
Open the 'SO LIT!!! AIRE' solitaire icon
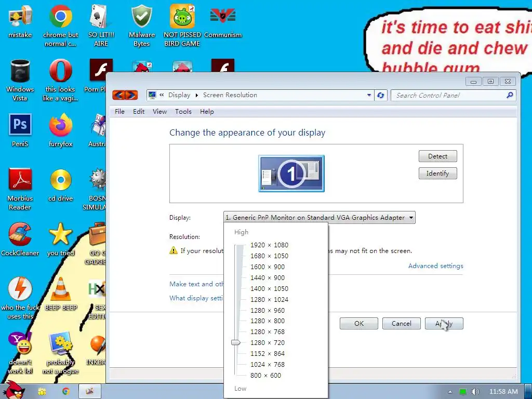click(x=101, y=26)
